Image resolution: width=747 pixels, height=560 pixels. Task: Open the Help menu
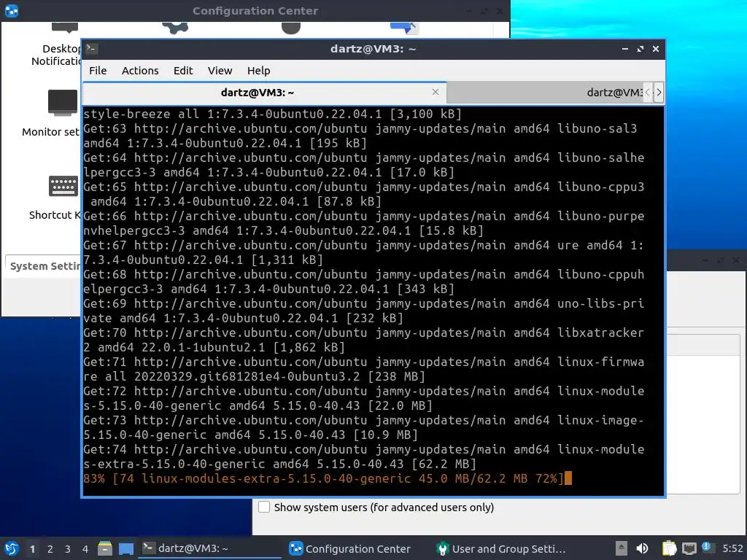point(259,71)
